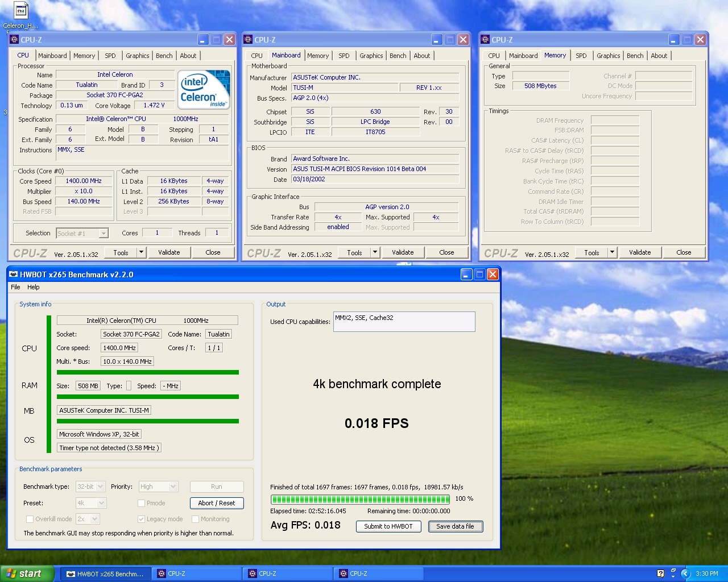Click the first CPU-Z window title icon
Screen dimensions: 728x582
14,40
